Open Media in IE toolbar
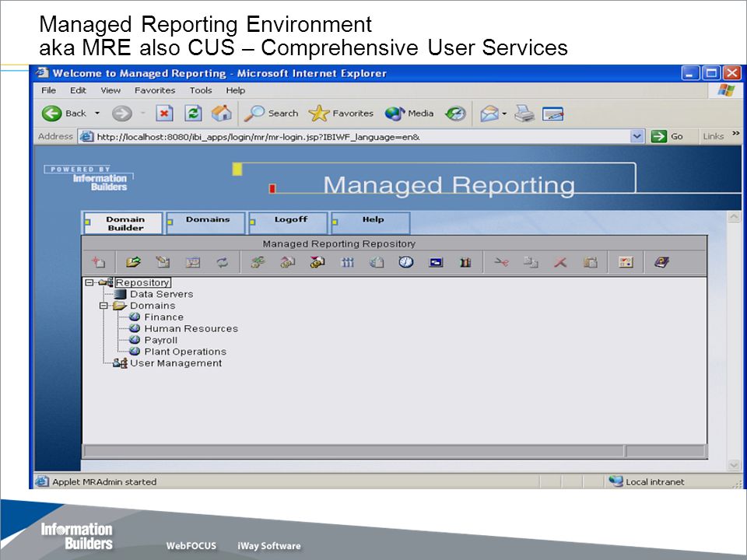 409,114
